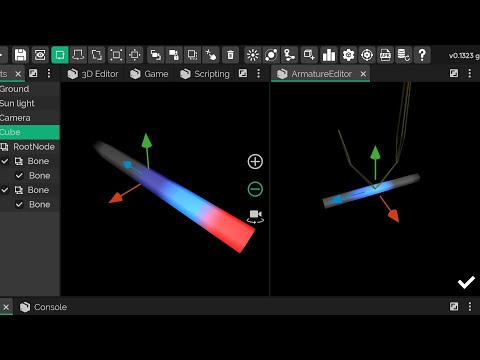480x360 pixels.
Task: Click the red X-axis arrow in 3D Editor
Action: (x=117, y=198)
